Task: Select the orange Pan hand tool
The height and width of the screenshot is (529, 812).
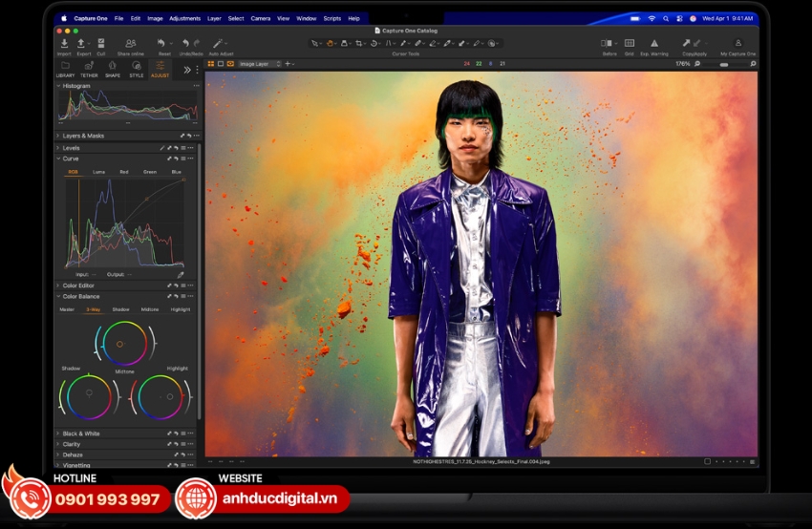Action: (x=330, y=44)
